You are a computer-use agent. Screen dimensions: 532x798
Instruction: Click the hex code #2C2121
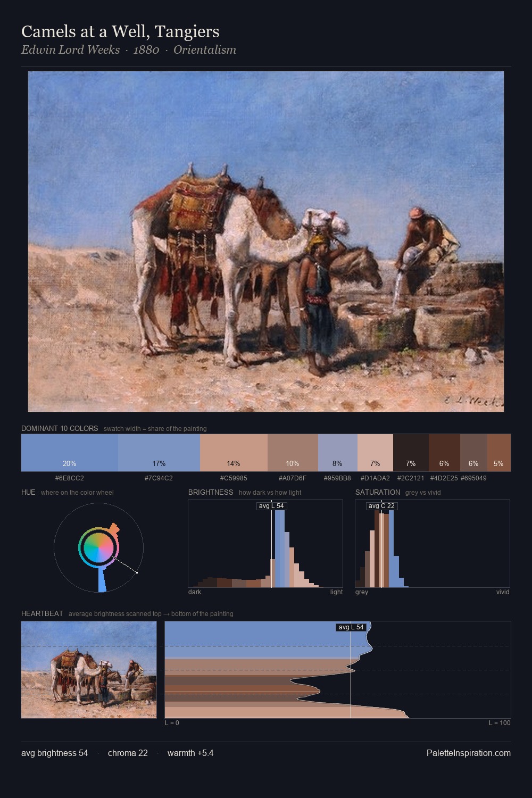click(411, 478)
